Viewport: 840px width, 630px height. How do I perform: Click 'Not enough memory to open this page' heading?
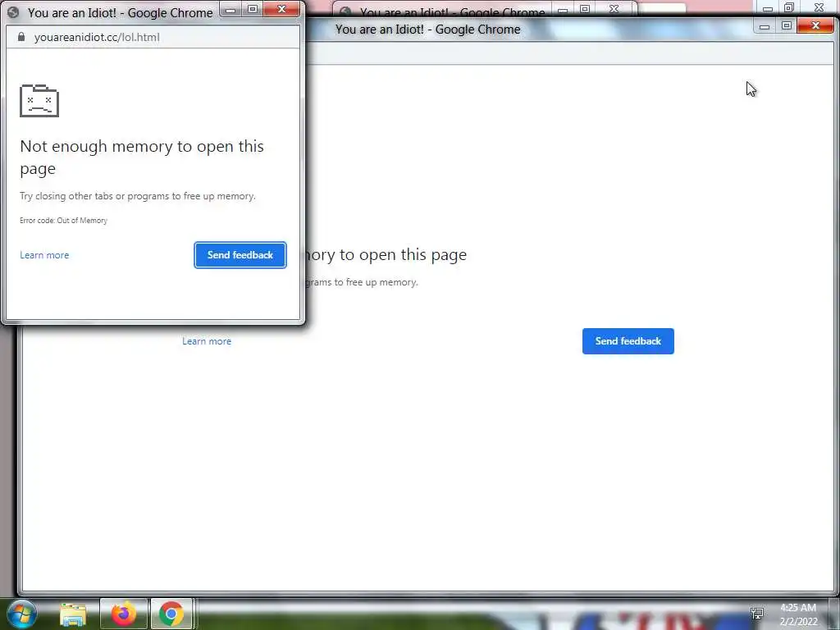141,157
